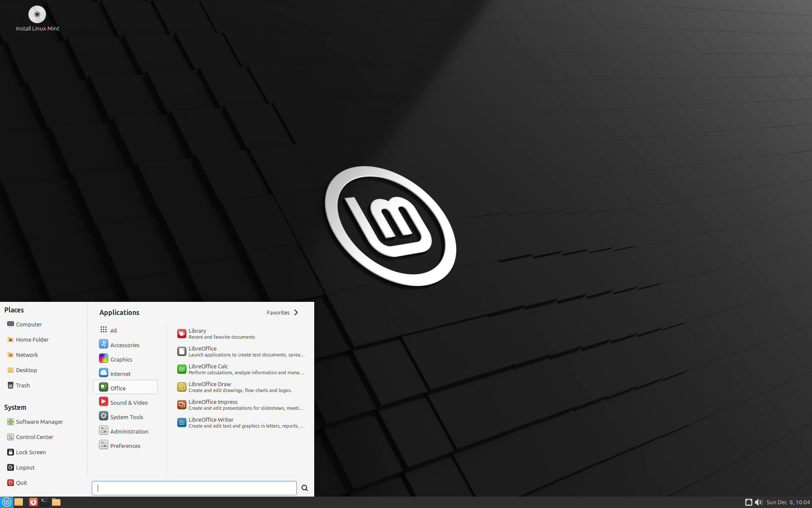The width and height of the screenshot is (812, 508).
Task: Click Lock Screen in System section
Action: (30, 452)
